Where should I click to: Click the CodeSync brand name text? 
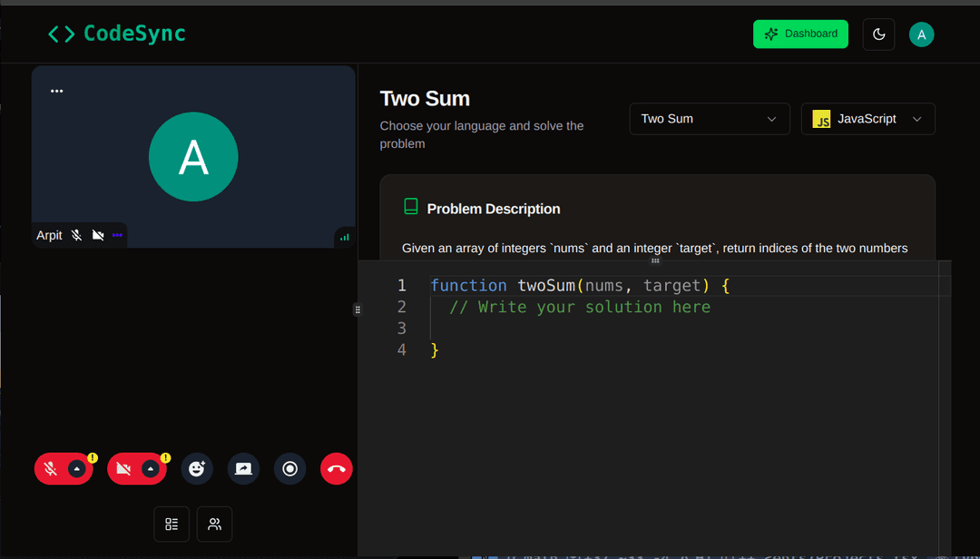coord(134,34)
